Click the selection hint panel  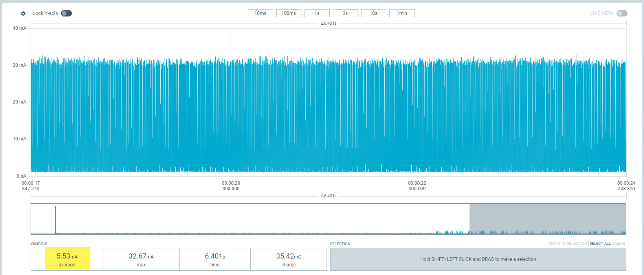(478, 259)
